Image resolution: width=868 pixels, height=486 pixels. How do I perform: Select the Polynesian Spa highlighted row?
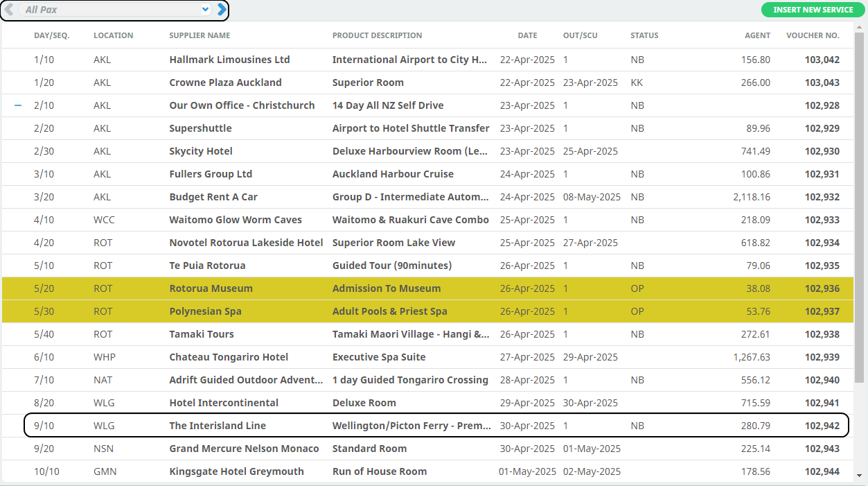[x=205, y=311]
